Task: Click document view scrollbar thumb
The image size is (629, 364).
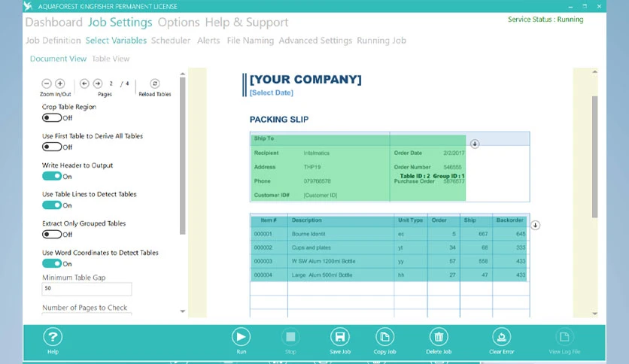Action: click(x=595, y=156)
